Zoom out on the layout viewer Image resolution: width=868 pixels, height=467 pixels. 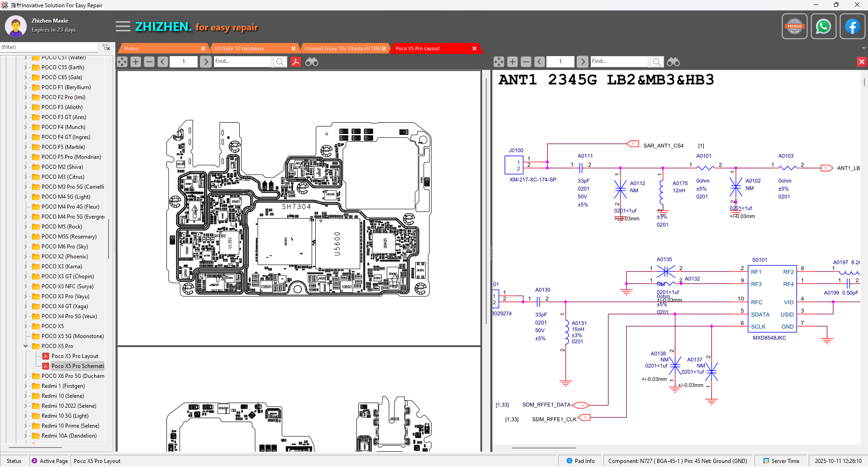click(x=149, y=62)
